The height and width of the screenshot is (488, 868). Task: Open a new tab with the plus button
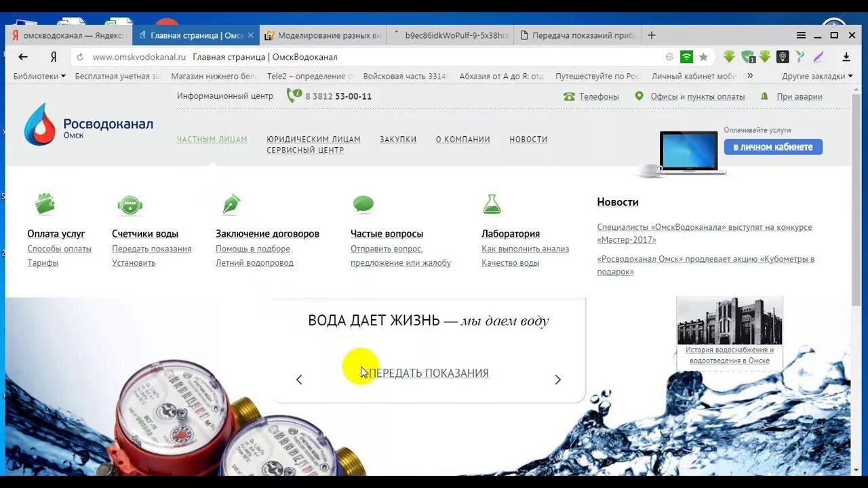click(x=652, y=35)
